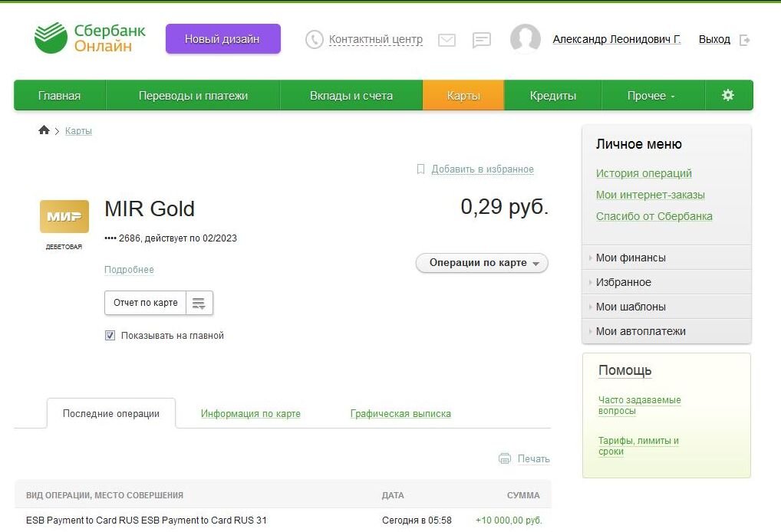Screen dimensions: 781x532
Task: Switch to Графическая выписка tab
Action: coord(400,413)
